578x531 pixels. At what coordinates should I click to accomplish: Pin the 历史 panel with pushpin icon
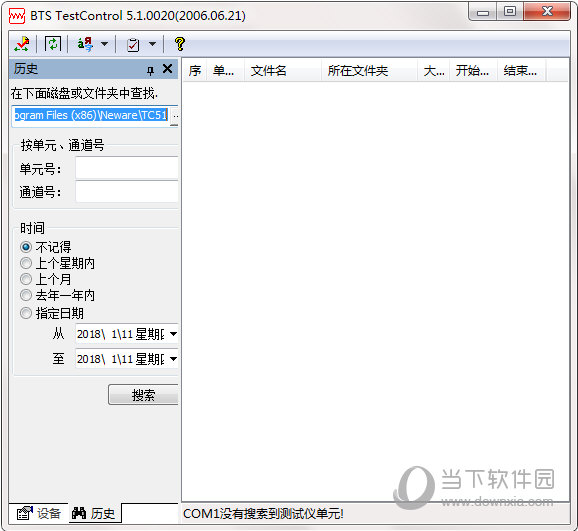tap(150, 70)
